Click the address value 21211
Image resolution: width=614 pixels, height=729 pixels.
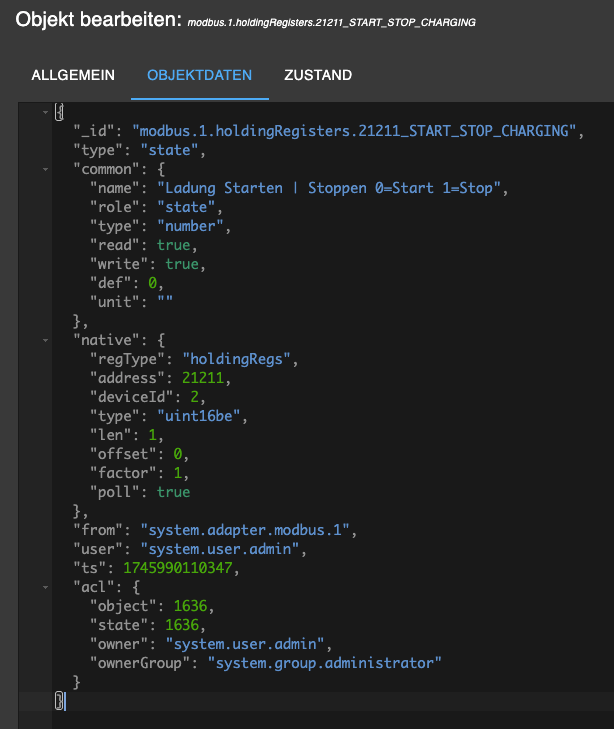(x=195, y=378)
